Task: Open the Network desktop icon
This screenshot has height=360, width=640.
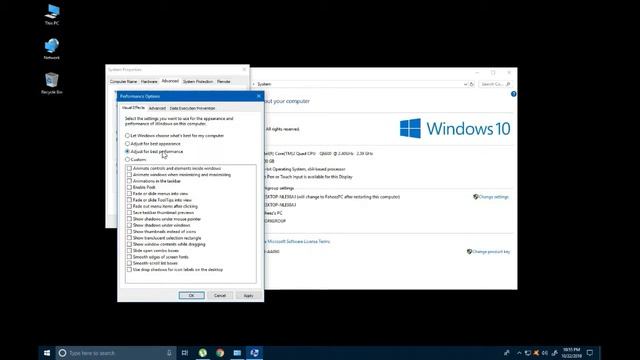Action: 52,49
